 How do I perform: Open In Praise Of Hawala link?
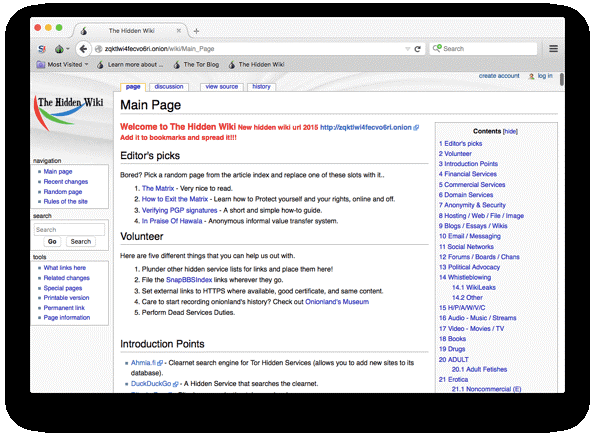click(172, 221)
